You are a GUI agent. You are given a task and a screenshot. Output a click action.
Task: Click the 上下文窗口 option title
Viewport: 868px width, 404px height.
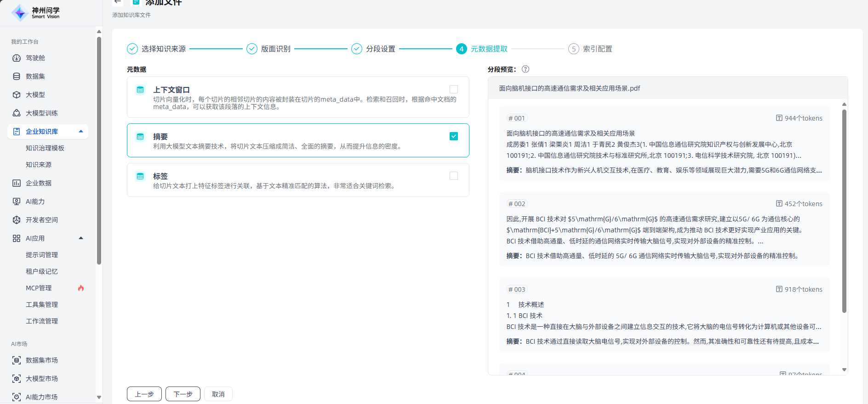pos(171,90)
